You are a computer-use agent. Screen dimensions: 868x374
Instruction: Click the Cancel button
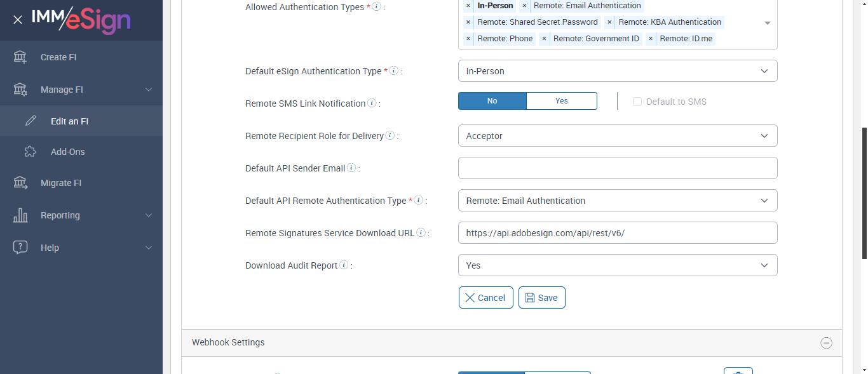[x=485, y=298]
